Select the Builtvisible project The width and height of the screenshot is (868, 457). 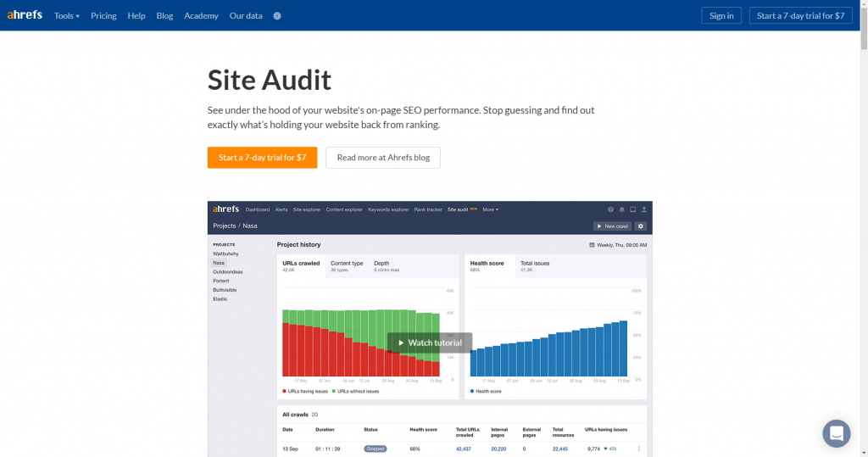click(x=225, y=290)
